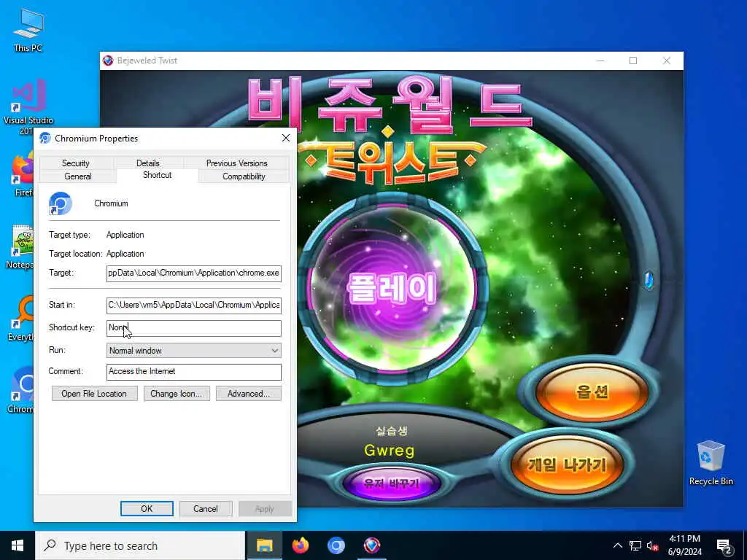The height and width of the screenshot is (560, 747).
Task: Open This PC desktop icon
Action: pyautogui.click(x=28, y=29)
